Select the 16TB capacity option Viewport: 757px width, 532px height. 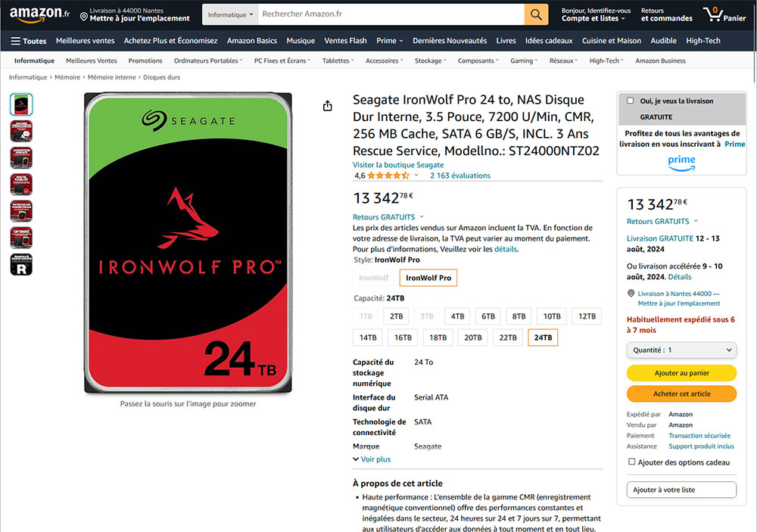coord(403,338)
